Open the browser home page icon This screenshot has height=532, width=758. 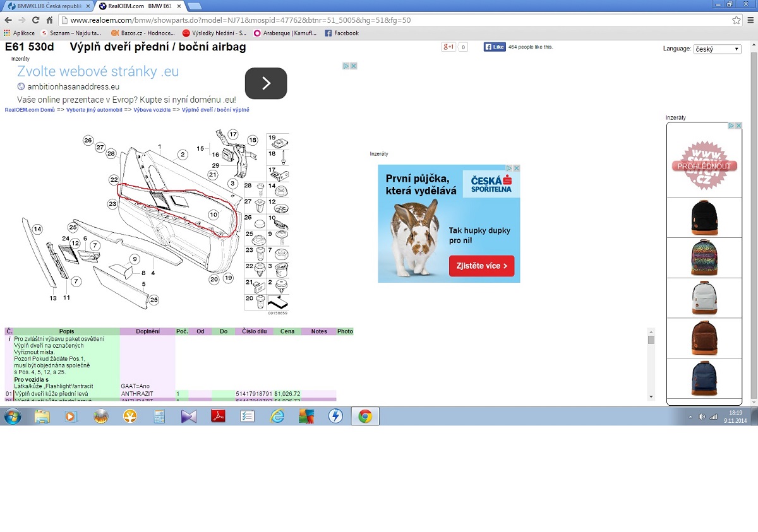50,20
